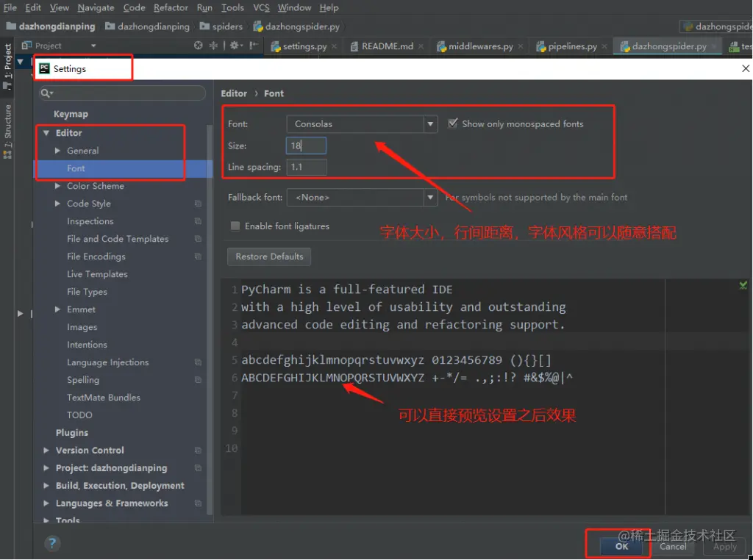
Task: Close the middlewares.py tab
Action: [521, 46]
